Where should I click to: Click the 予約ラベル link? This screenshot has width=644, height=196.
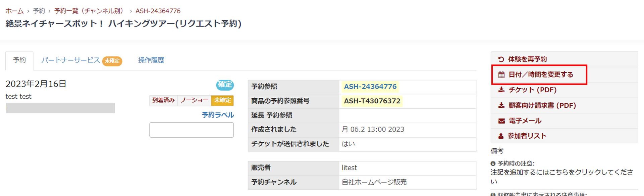tap(218, 115)
